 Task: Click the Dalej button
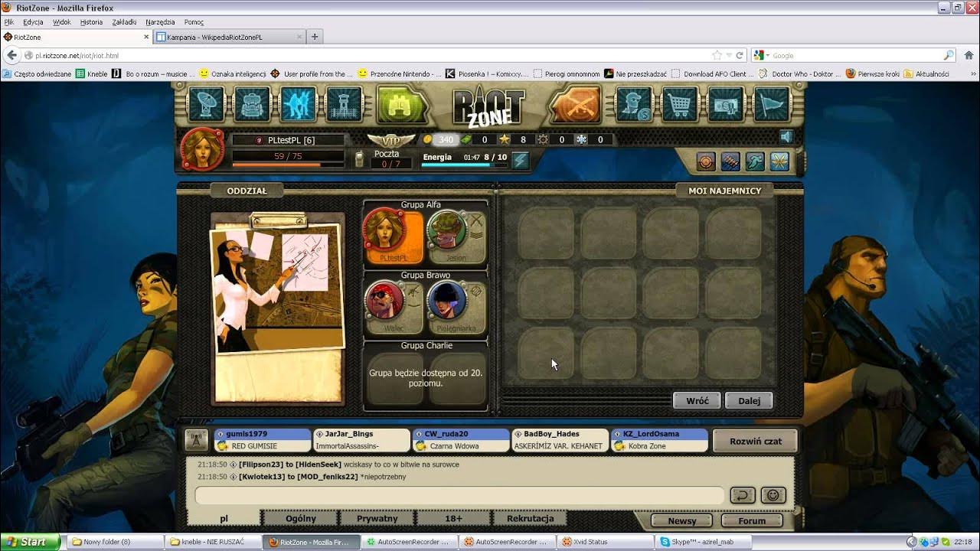749,400
